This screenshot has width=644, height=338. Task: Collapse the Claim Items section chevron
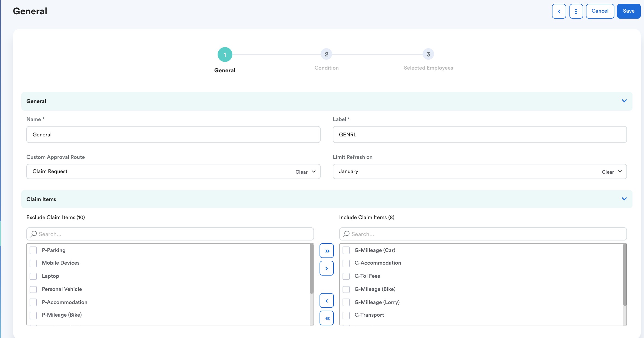click(x=624, y=199)
